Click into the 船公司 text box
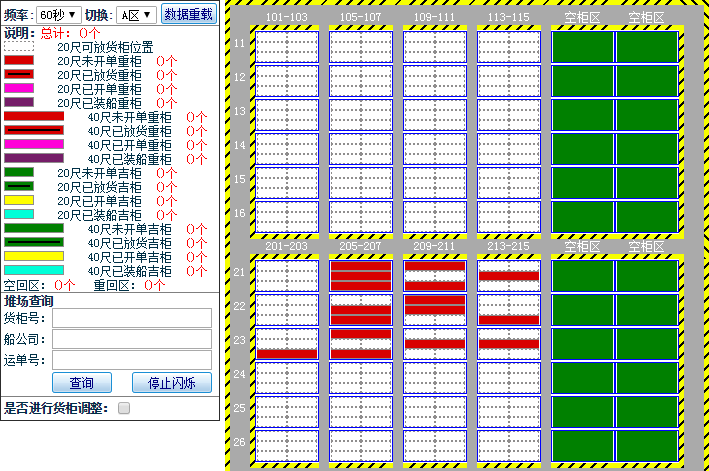The width and height of the screenshot is (709, 471). click(132, 339)
